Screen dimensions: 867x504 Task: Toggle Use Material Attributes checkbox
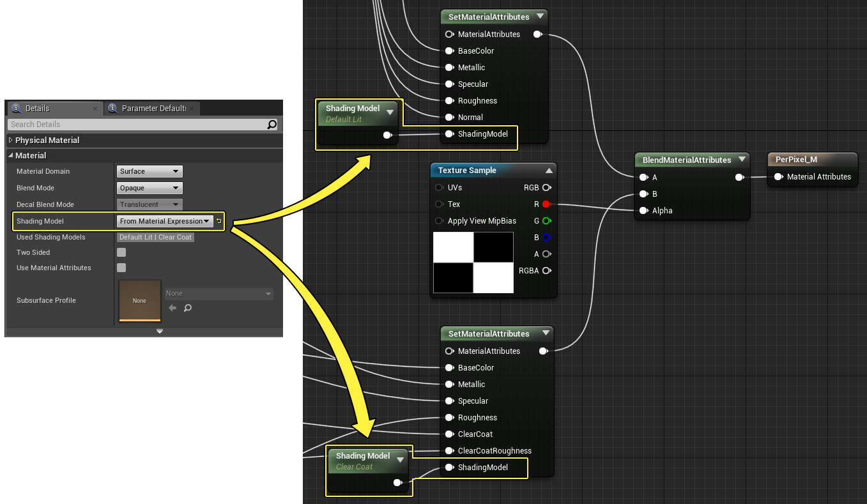pyautogui.click(x=121, y=268)
